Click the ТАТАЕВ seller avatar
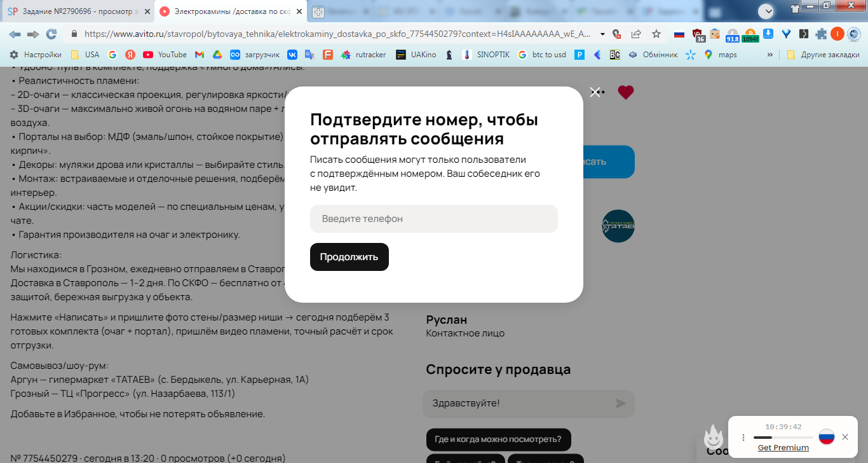Image resolution: width=868 pixels, height=463 pixels. 618,226
